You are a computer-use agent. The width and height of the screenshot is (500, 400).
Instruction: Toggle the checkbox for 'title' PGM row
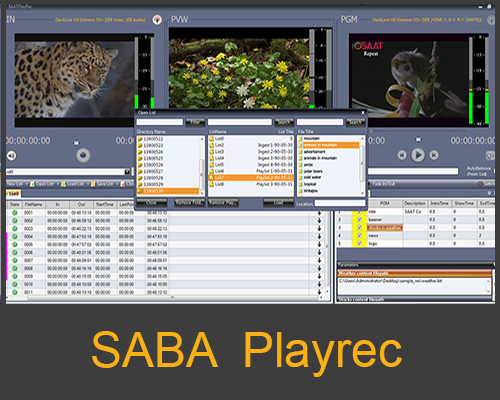[x=360, y=212]
